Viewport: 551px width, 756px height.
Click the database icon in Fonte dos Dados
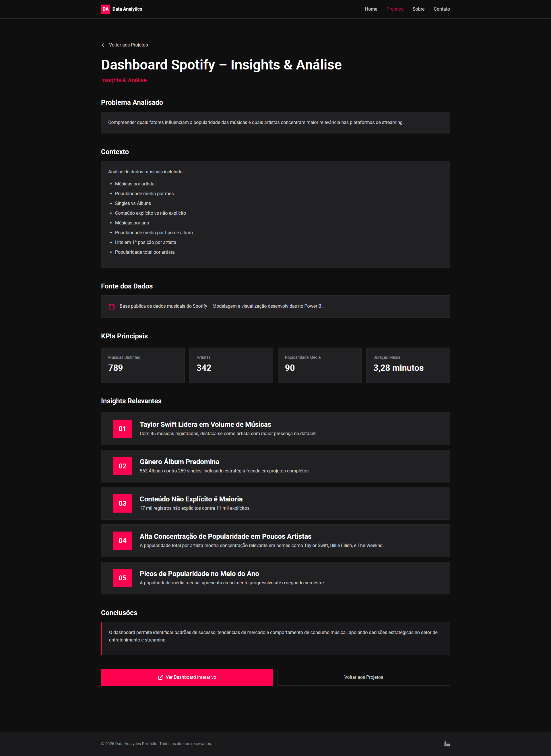(x=112, y=307)
